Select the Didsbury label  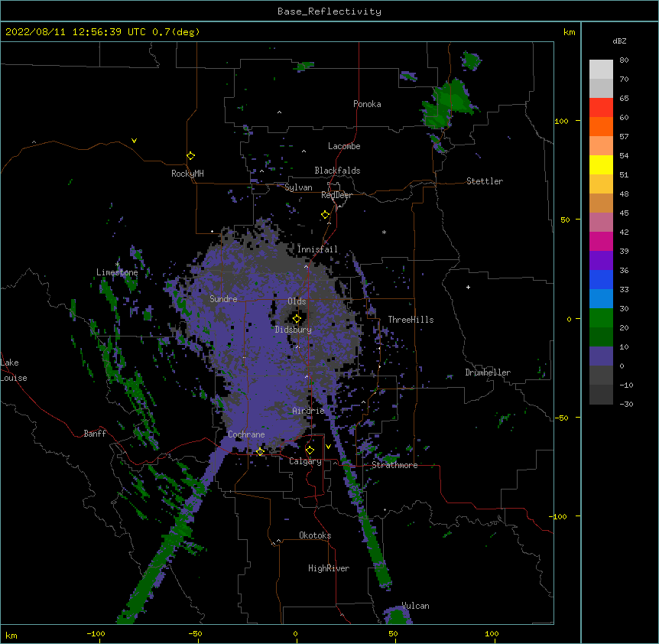click(294, 330)
